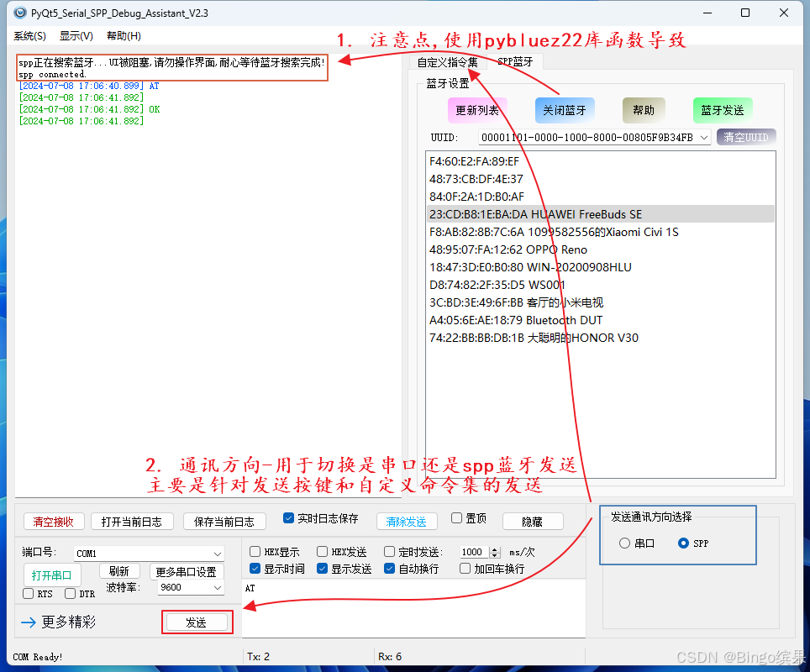Switch to the SPP蓝牙 tab
This screenshot has height=672, width=810.
[513, 61]
